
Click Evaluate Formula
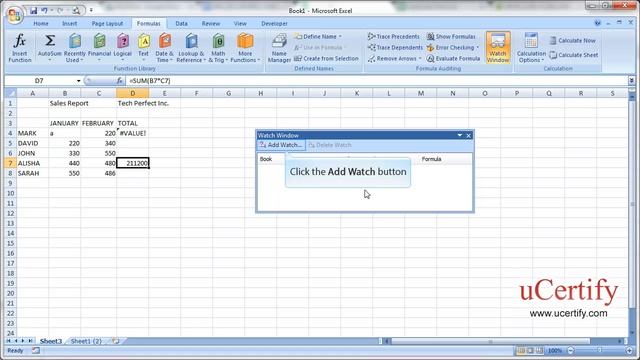pos(453,58)
